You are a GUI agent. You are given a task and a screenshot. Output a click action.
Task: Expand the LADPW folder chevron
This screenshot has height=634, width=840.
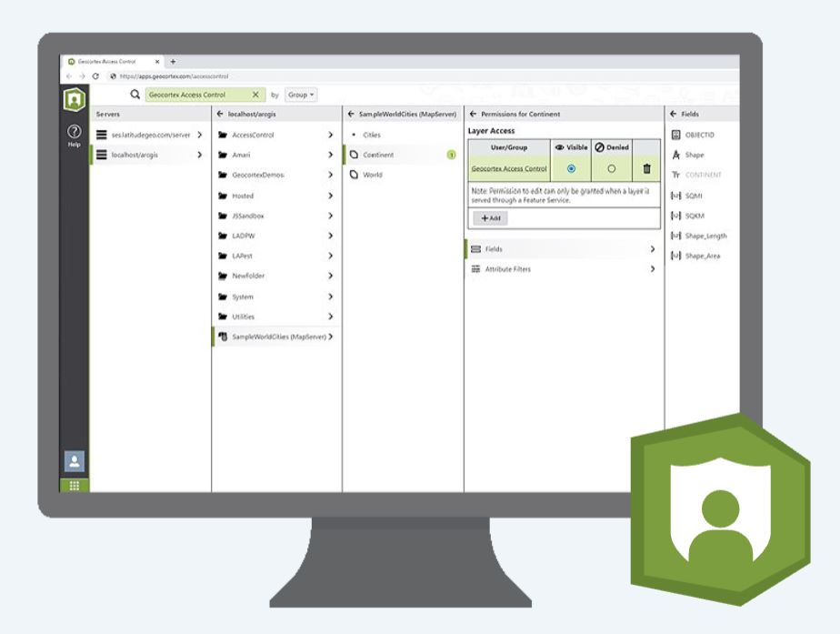click(331, 236)
